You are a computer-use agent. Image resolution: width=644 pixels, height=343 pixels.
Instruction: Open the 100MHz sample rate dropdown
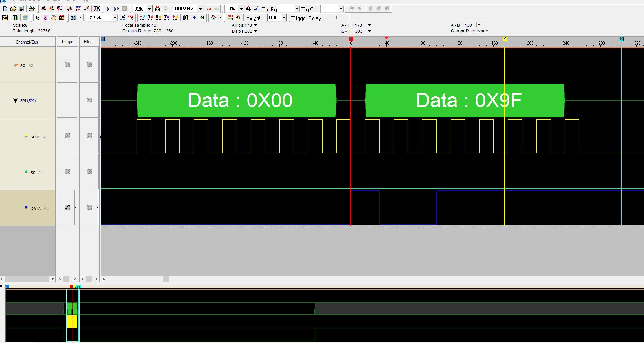[200, 9]
